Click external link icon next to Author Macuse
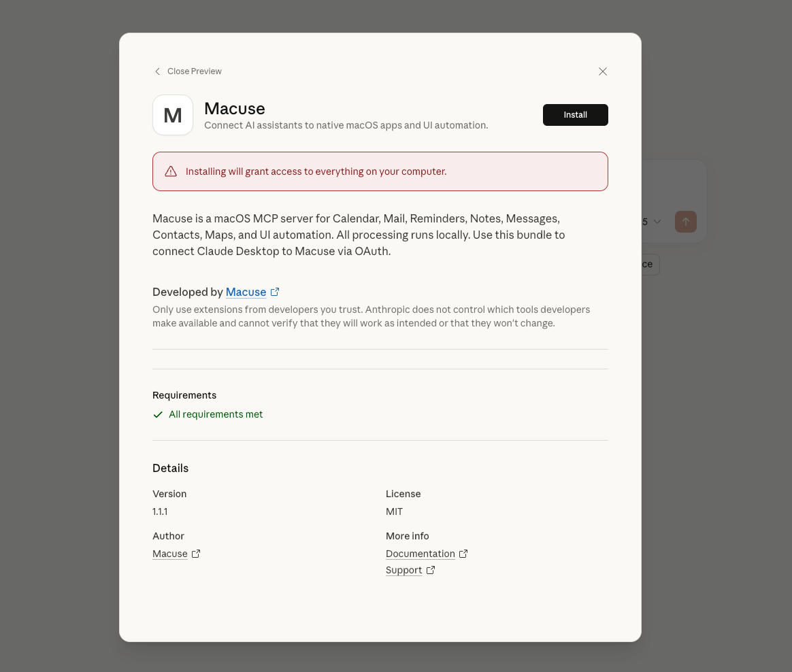 point(196,554)
